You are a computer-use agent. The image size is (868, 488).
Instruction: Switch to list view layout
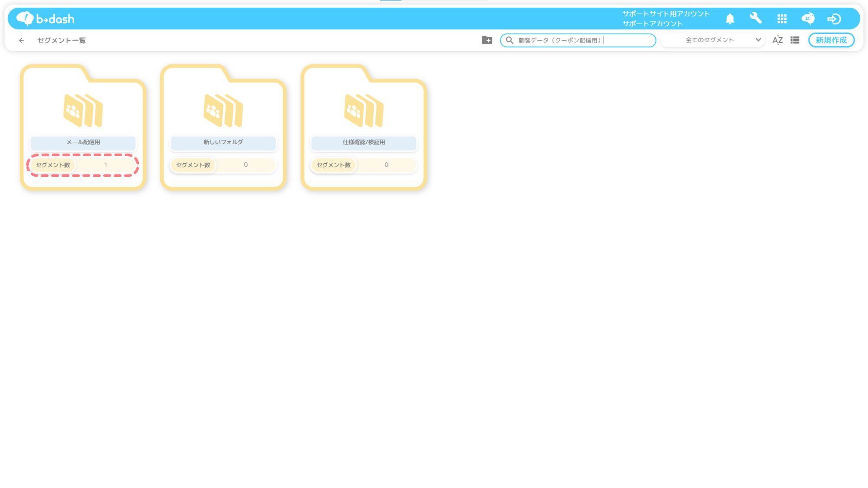pyautogui.click(x=795, y=40)
